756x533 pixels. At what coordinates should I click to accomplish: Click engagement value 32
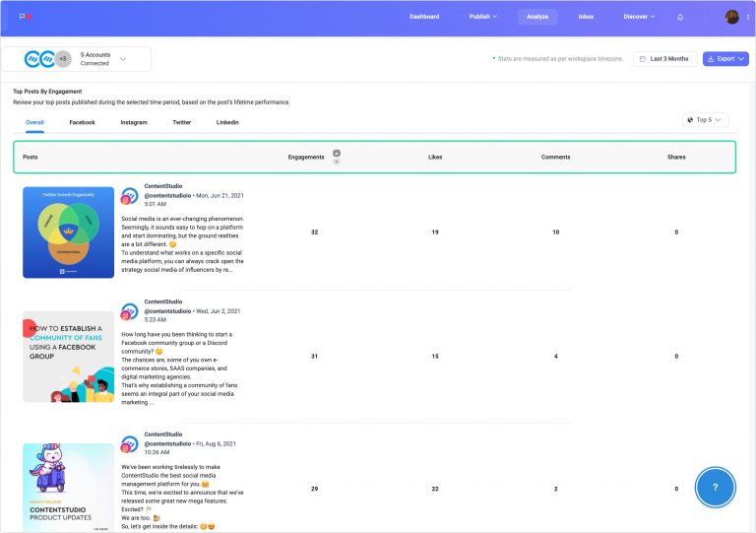(x=314, y=233)
